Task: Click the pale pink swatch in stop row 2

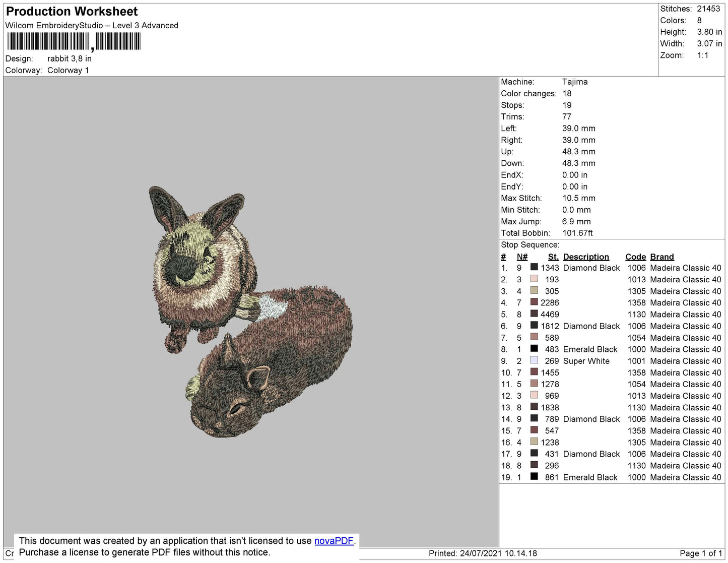Action: pyautogui.click(x=534, y=279)
